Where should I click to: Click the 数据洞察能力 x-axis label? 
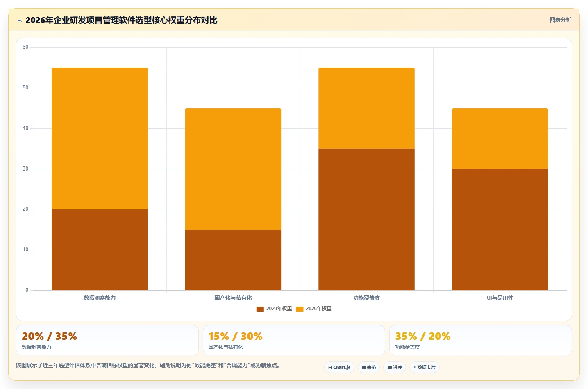100,298
